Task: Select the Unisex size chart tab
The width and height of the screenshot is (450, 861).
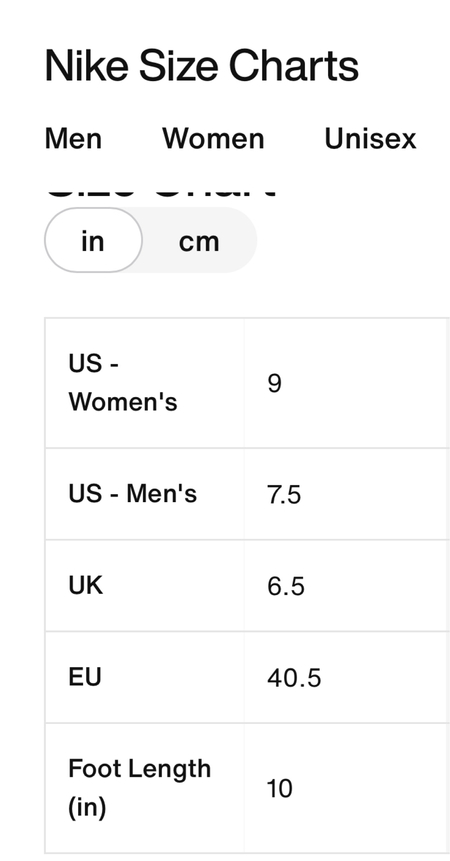Action: (x=370, y=138)
